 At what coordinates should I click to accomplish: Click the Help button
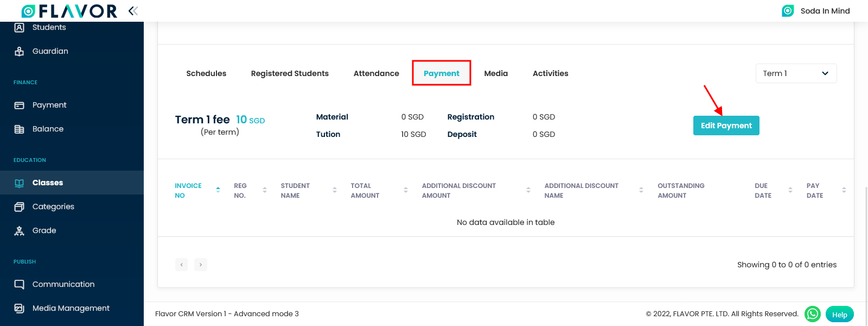[x=840, y=315]
